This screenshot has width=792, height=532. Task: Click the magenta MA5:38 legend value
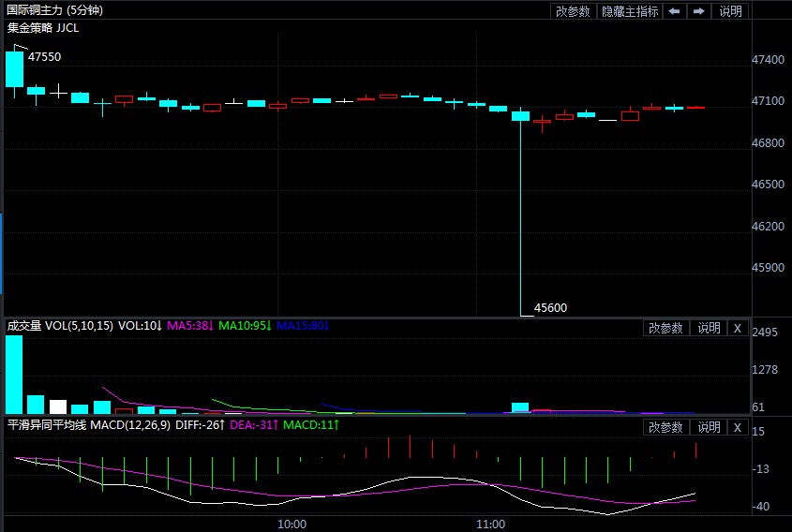(190, 326)
